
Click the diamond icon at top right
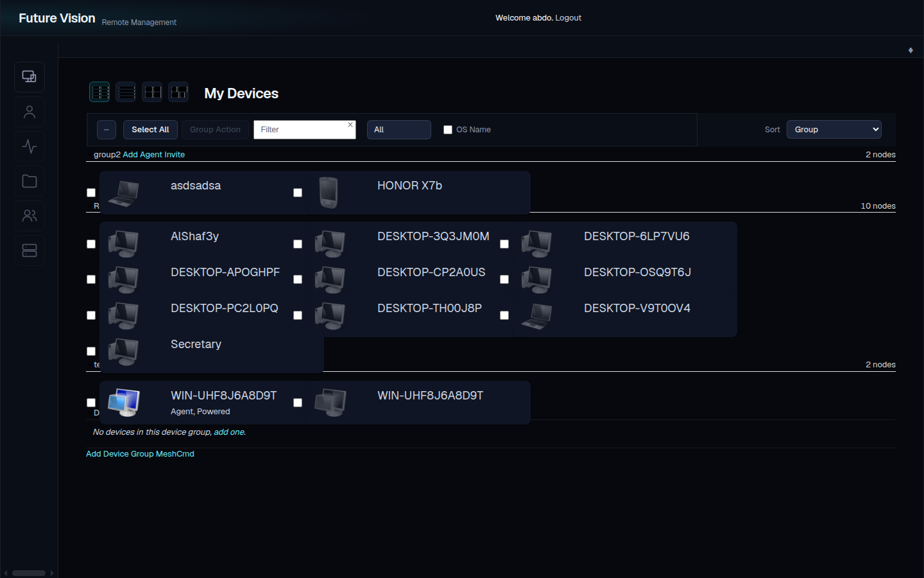point(911,50)
